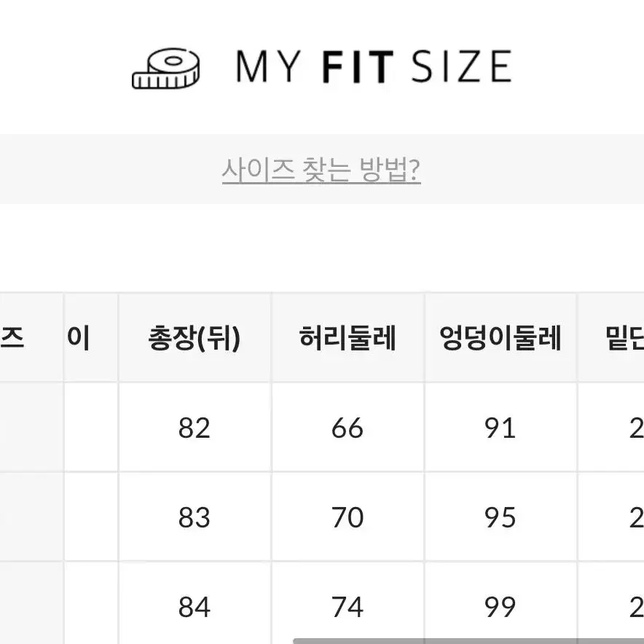This screenshot has height=644, width=644.
Task: Click the narrow 이 column header
Action: pyautogui.click(x=91, y=337)
